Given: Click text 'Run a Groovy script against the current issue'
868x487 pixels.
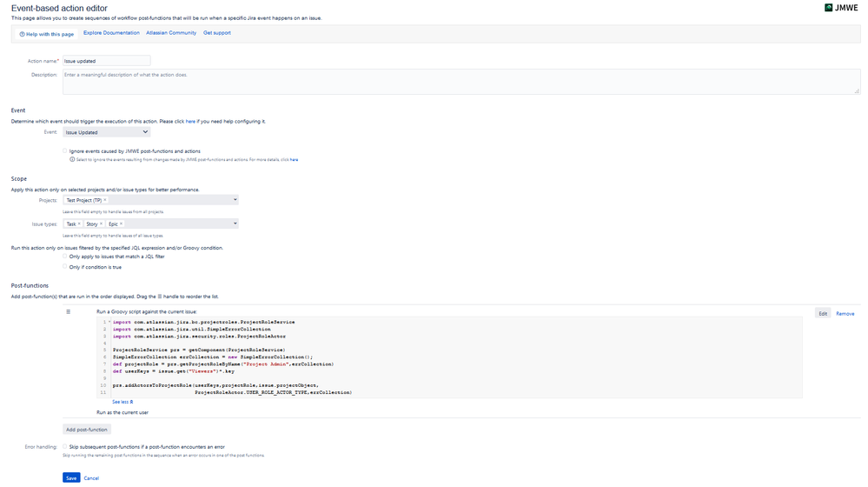Looking at the screenshot, I should click(x=147, y=312).
